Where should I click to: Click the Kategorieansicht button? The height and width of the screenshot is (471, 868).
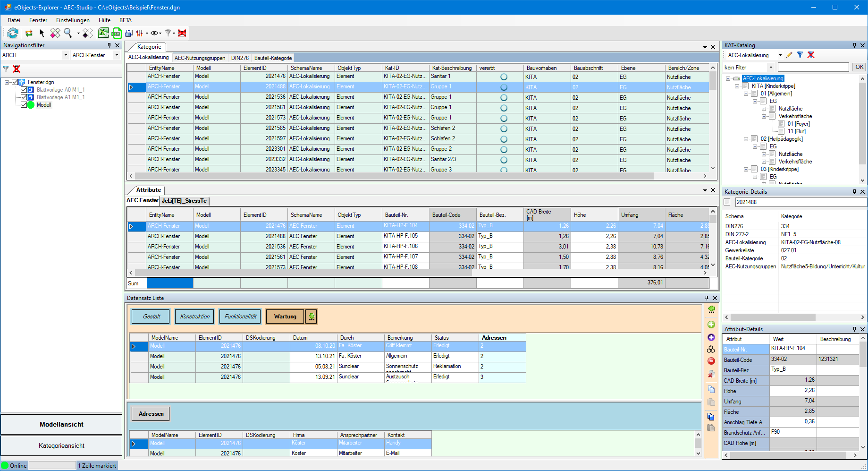pyautogui.click(x=61, y=445)
